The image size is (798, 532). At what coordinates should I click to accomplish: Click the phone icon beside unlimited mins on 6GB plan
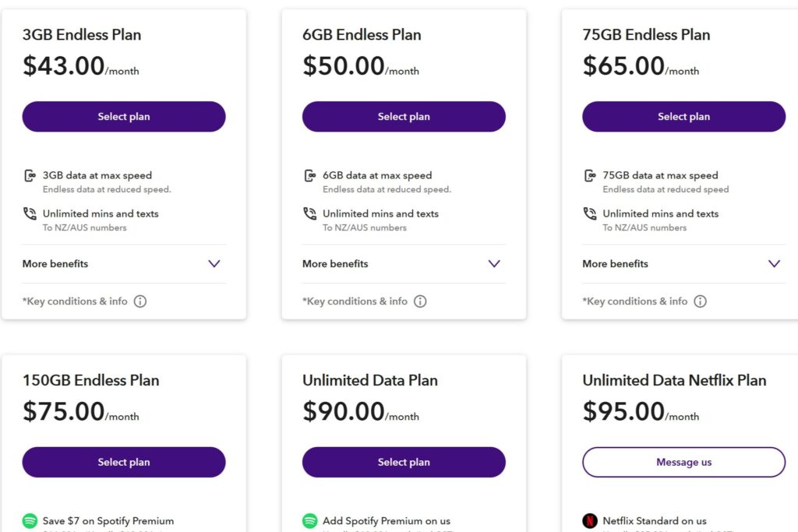(309, 213)
